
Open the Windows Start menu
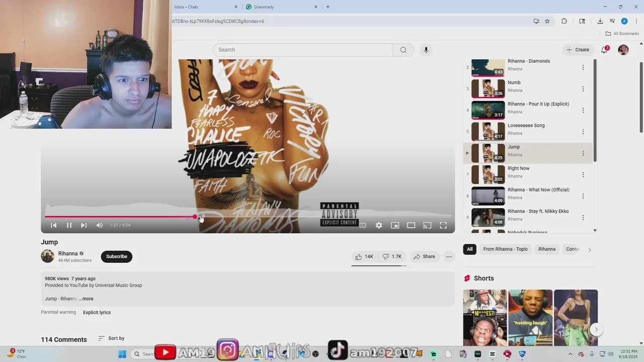[122, 354]
